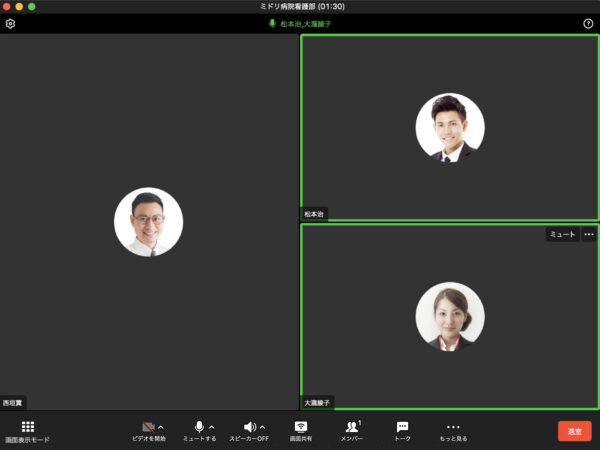Expand the video options caret

[x=161, y=427]
